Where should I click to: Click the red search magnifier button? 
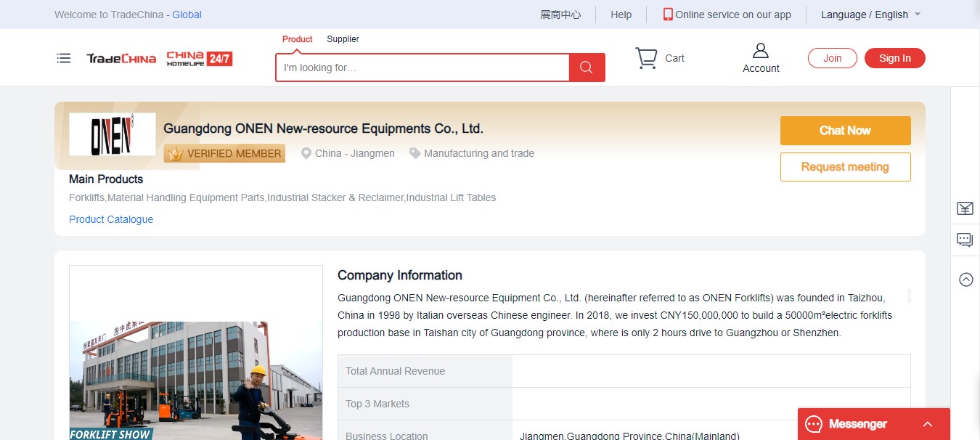[x=587, y=68]
